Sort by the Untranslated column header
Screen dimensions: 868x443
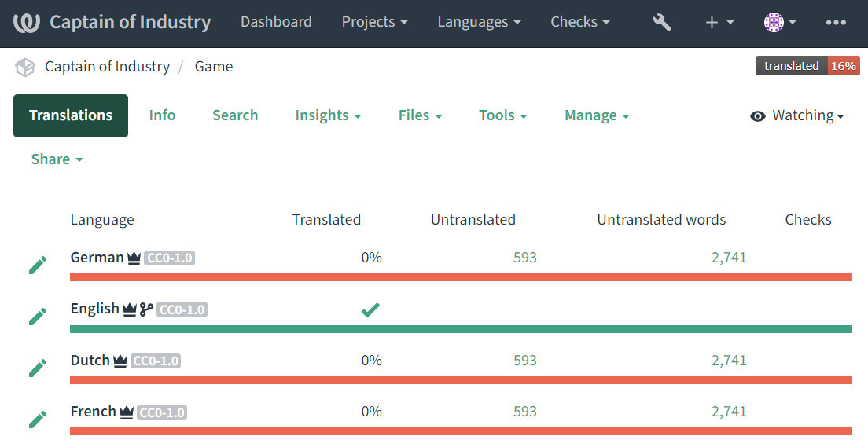point(473,220)
